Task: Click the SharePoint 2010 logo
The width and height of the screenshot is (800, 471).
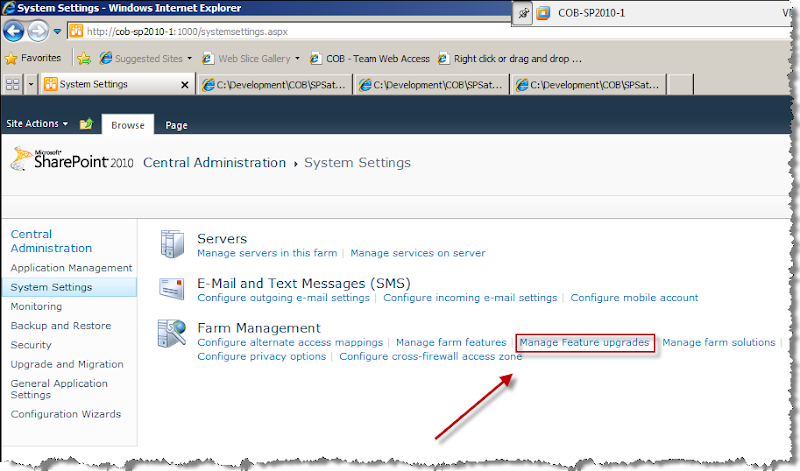Action: [x=72, y=159]
